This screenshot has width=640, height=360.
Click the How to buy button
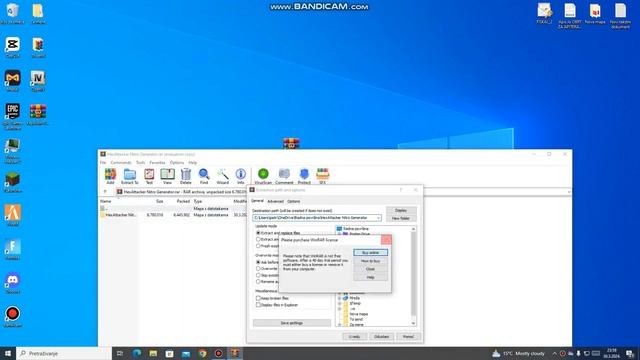tap(370, 261)
